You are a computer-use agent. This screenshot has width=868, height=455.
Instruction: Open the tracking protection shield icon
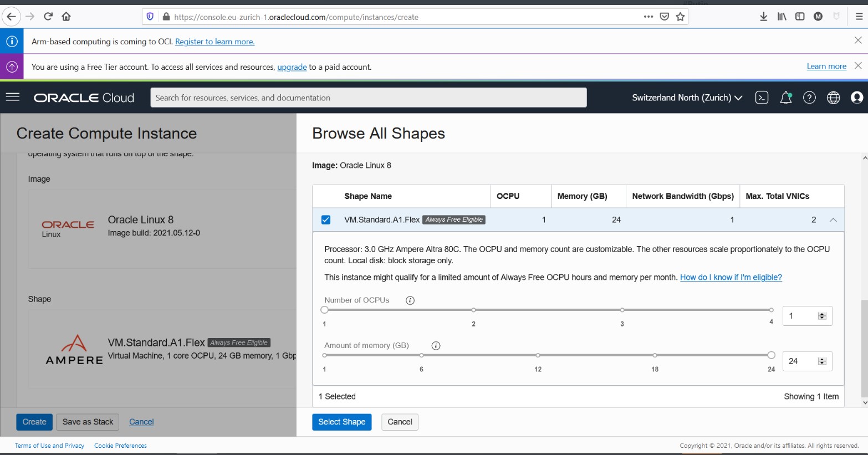[x=150, y=17]
